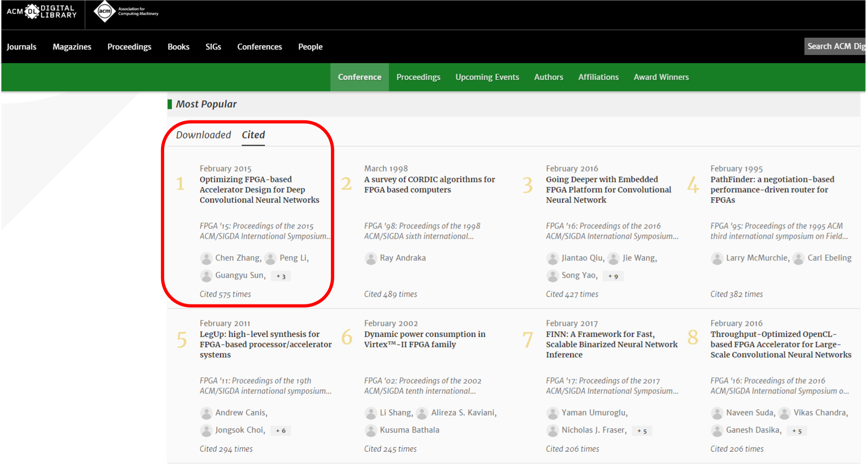Click Guangyu Sun's author avatar icon
This screenshot has height=465, width=868.
[206, 276]
